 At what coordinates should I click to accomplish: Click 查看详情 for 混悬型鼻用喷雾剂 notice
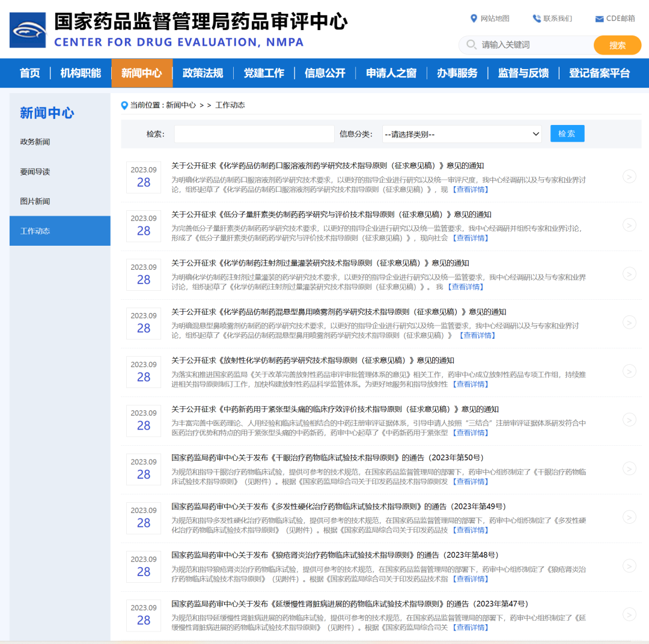(x=477, y=335)
